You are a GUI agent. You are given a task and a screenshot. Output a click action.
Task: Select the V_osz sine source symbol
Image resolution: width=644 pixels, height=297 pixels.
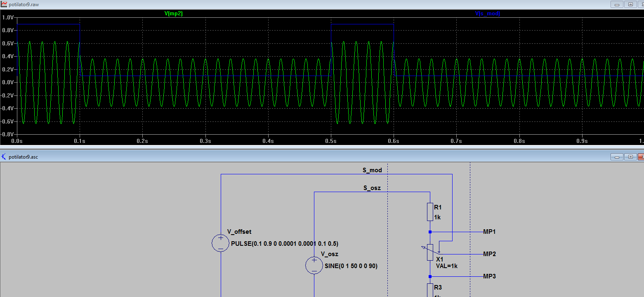pyautogui.click(x=314, y=265)
